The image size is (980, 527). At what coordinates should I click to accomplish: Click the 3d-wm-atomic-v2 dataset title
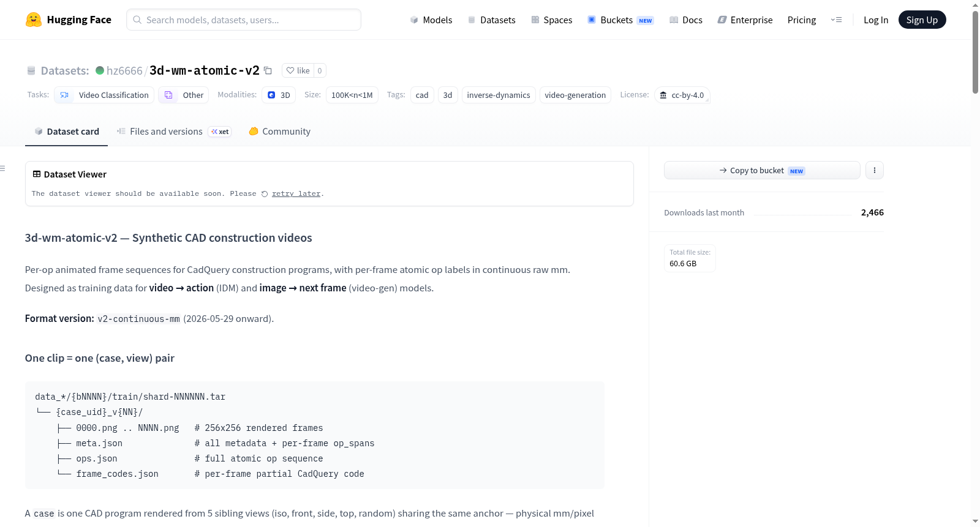205,70
